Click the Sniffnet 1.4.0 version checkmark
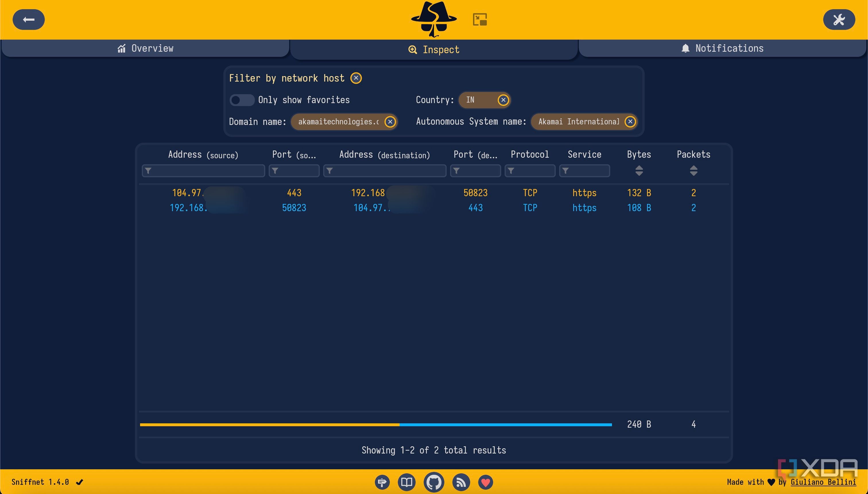Viewport: 868px width, 494px height. [79, 482]
